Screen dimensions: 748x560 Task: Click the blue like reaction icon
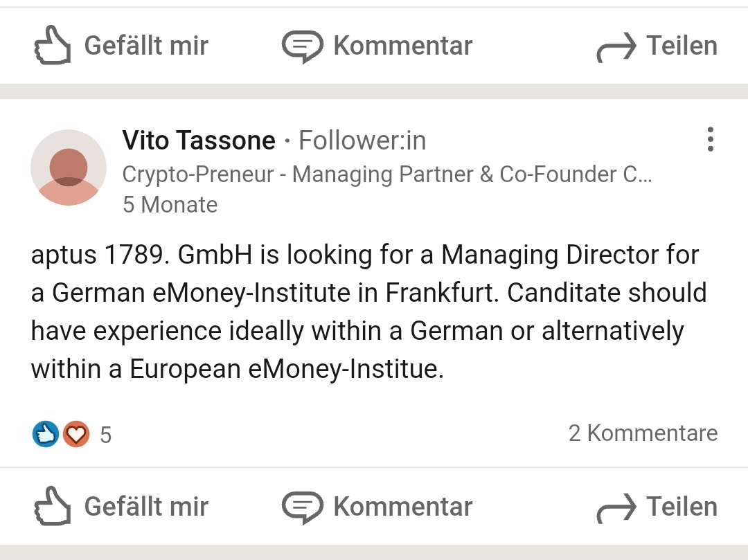[45, 434]
